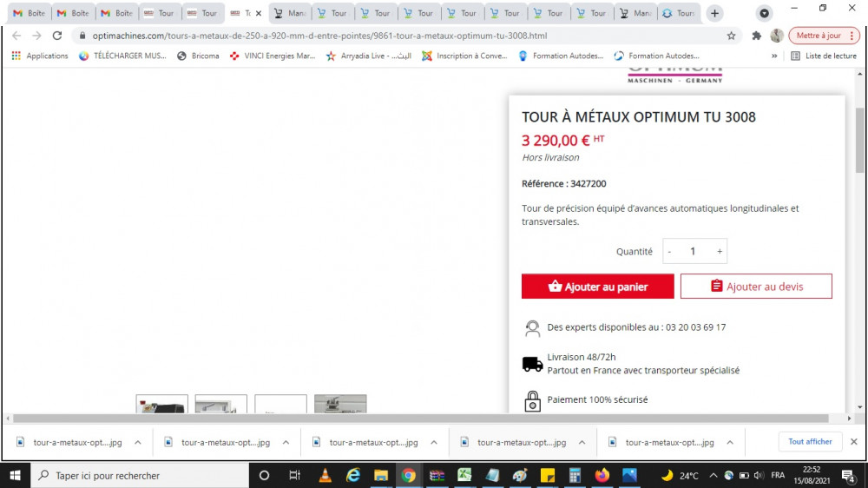The image size is (868, 488).
Task: Click the quantity input field
Action: (694, 251)
